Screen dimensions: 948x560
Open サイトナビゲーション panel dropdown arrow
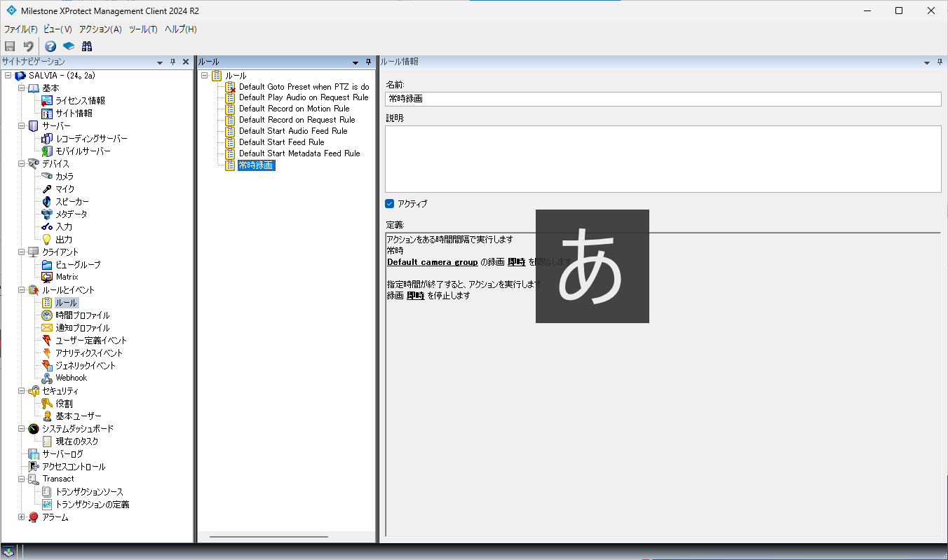(x=161, y=62)
